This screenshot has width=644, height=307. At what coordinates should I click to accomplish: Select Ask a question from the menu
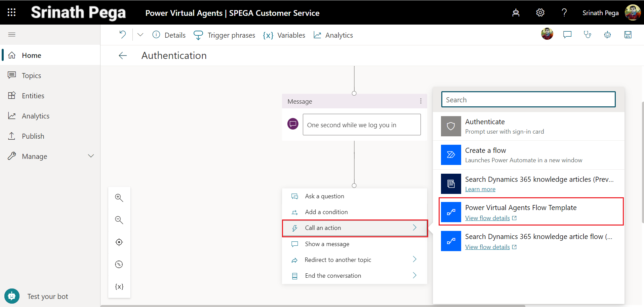click(324, 196)
